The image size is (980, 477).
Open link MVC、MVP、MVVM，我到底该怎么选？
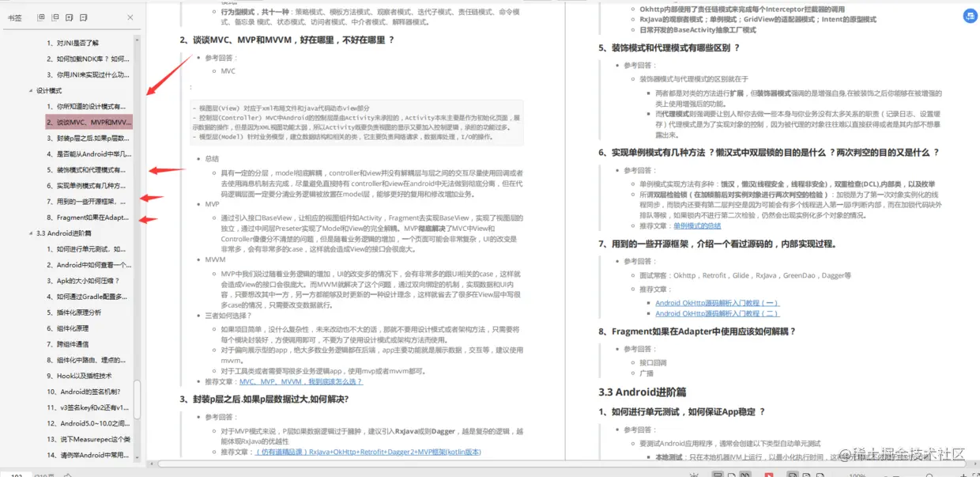[301, 381]
